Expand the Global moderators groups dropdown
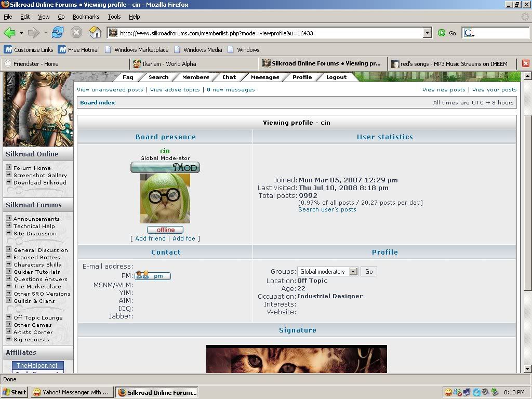 (x=353, y=272)
